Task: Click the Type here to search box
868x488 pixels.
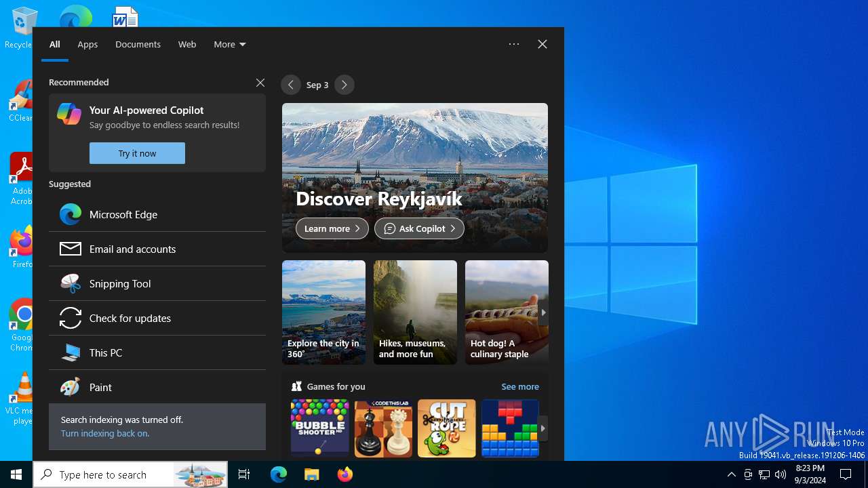Action: [x=131, y=474]
